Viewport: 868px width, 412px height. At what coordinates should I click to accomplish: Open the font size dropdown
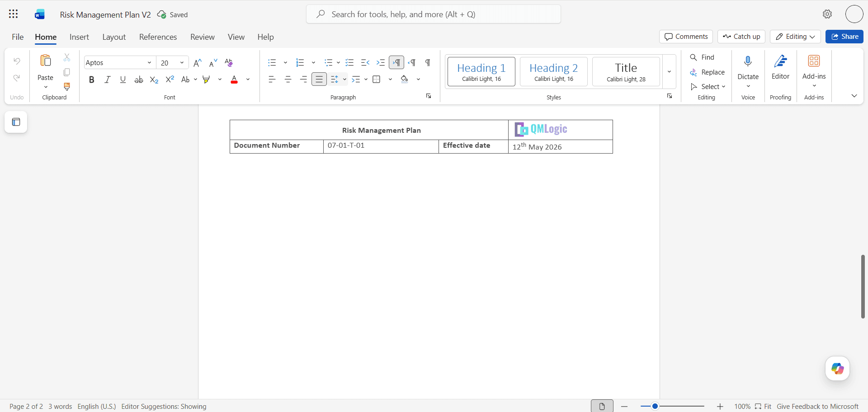point(182,63)
